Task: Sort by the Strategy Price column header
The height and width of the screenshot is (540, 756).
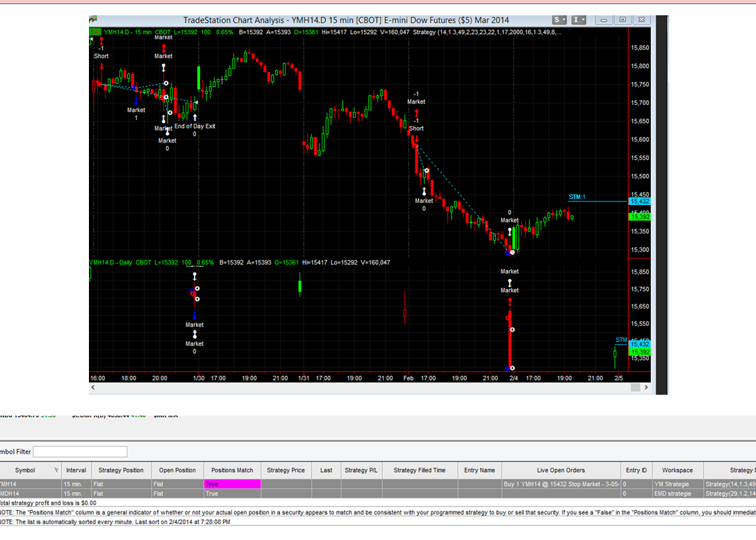Action: 286,471
